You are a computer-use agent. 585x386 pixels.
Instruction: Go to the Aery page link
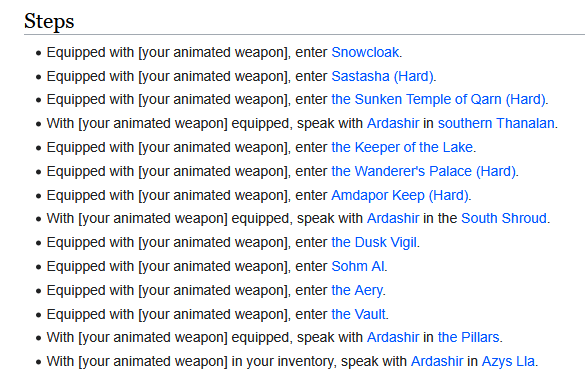point(357,291)
